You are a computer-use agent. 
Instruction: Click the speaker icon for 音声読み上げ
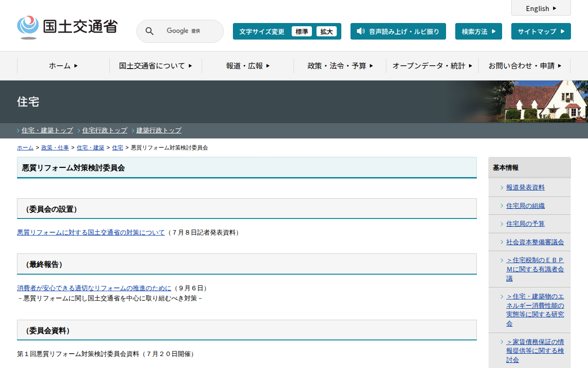point(361,31)
